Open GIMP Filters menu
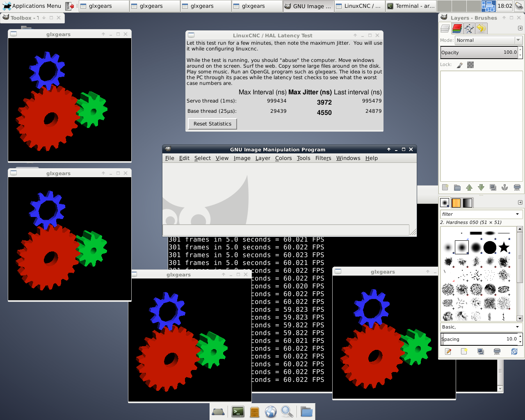Screen dimensions: 525x420 (x=323, y=158)
